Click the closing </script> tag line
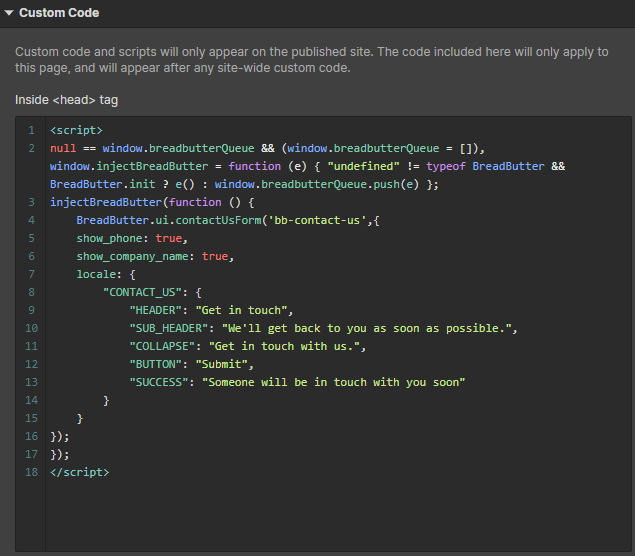 click(x=79, y=473)
